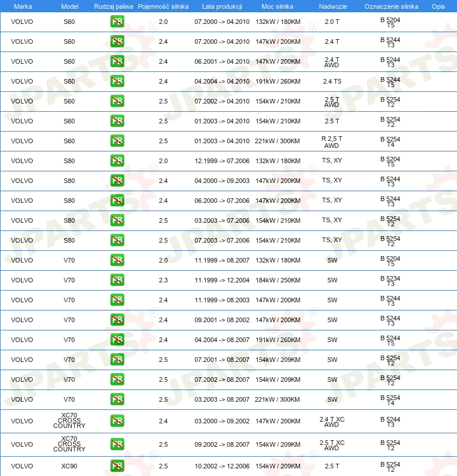Screen dimensions: 457x476
Task: Select the XC90 model cell
Action: coord(69,466)
